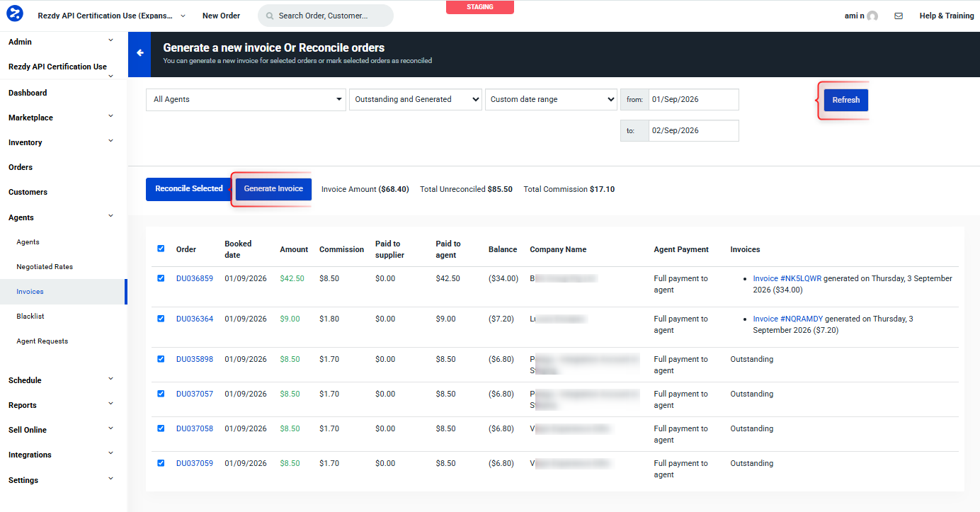Open order link DU036859

pyautogui.click(x=195, y=278)
